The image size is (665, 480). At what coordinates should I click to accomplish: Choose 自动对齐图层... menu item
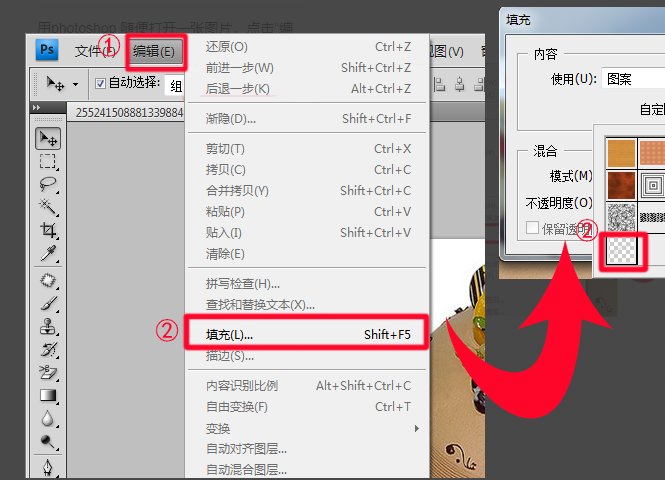(308, 449)
